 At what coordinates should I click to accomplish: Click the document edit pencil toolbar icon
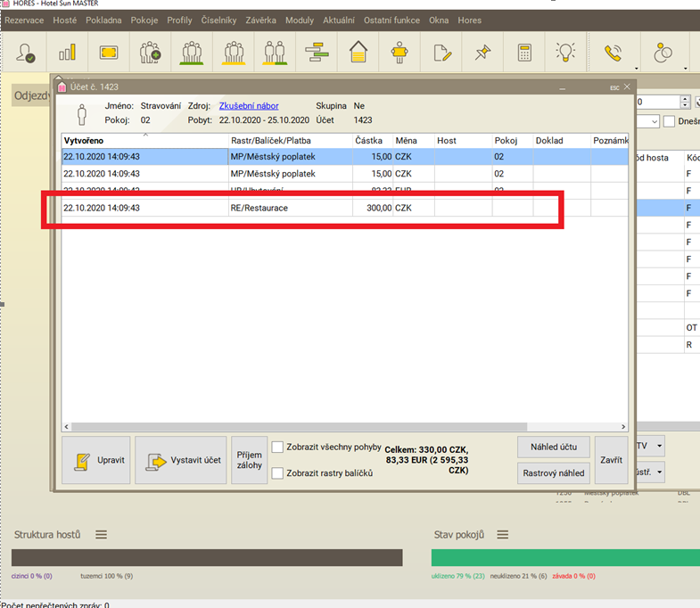(441, 53)
